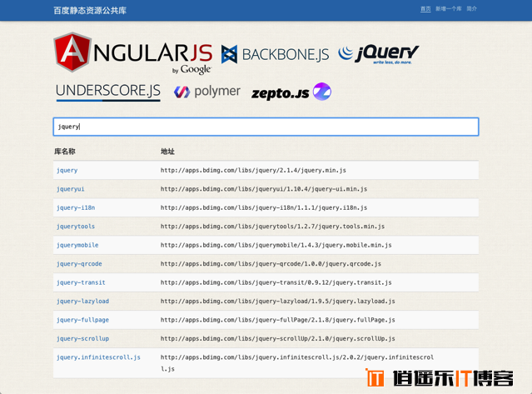The image size is (532, 394).
Task: Select the jquery.fullPage.js URL text
Action: 277,320
